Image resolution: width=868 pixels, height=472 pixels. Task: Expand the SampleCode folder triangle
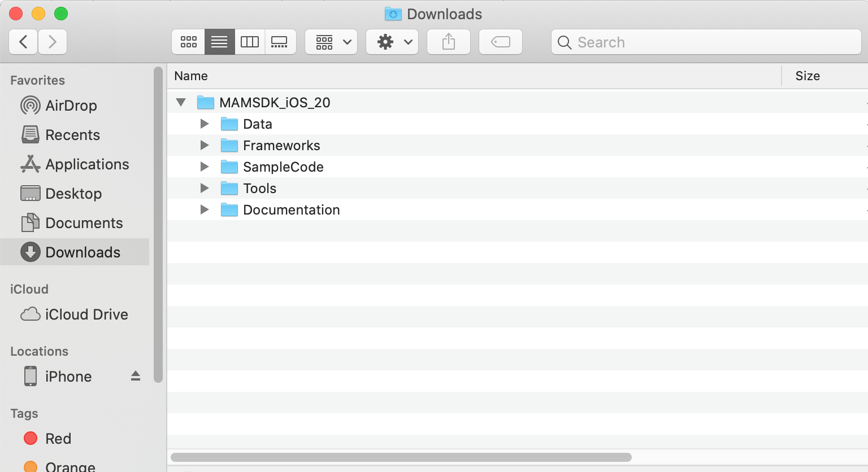click(205, 167)
